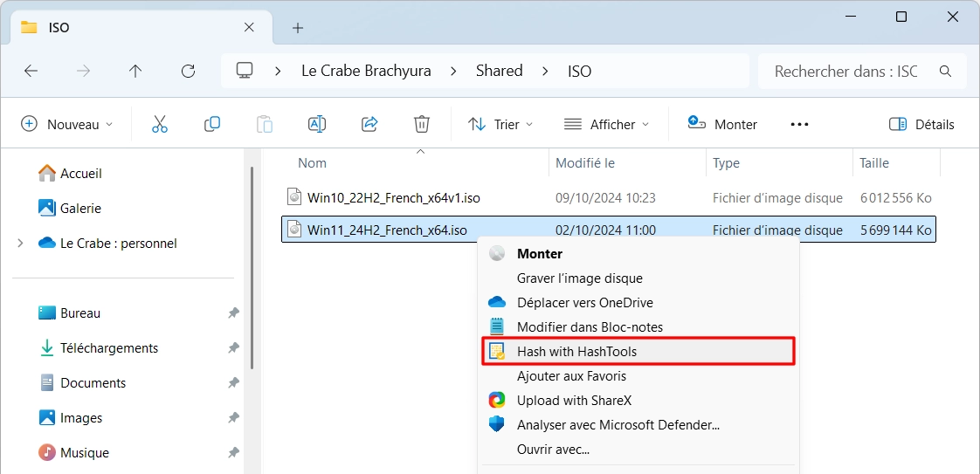Click the Share icon in toolbar

tap(370, 124)
